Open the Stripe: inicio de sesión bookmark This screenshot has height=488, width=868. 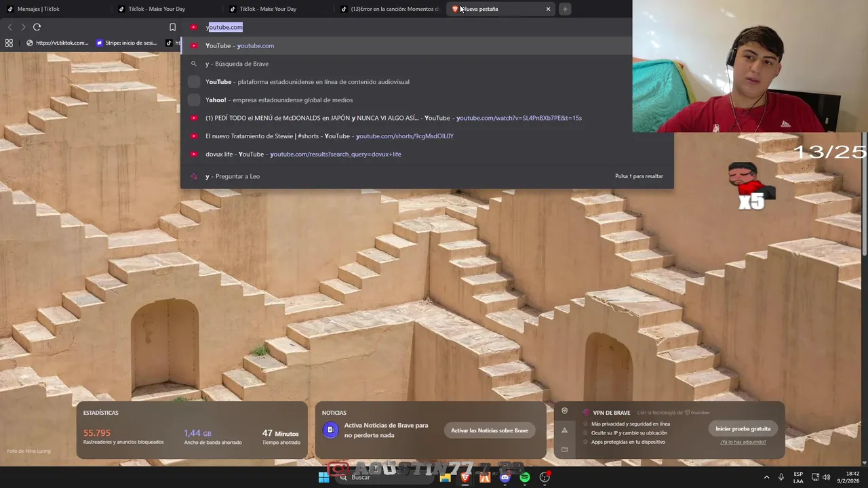click(x=126, y=43)
